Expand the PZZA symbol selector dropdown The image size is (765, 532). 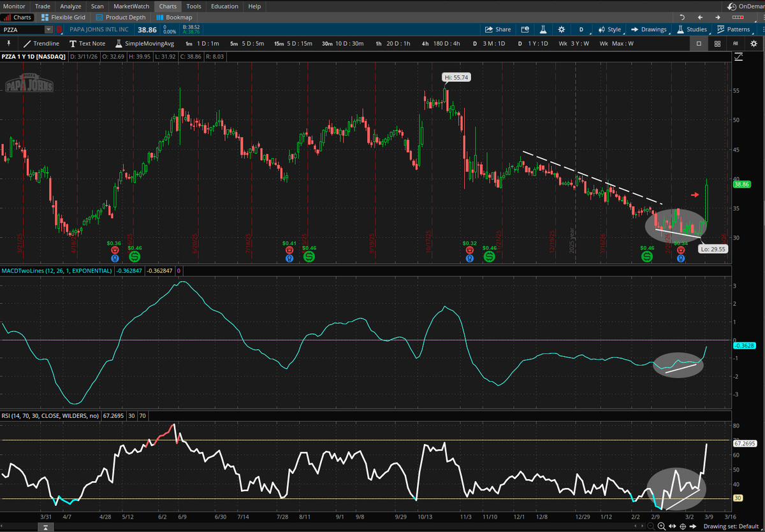48,29
